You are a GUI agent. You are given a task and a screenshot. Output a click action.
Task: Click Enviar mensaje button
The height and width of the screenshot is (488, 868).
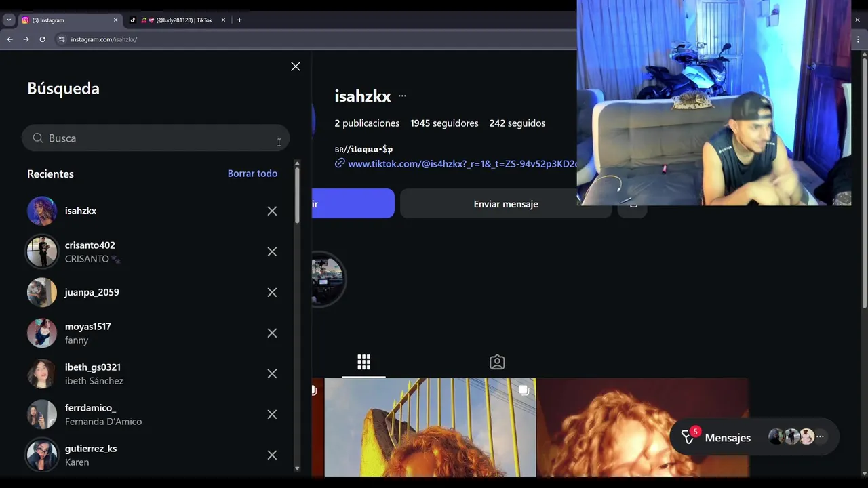pos(506,203)
